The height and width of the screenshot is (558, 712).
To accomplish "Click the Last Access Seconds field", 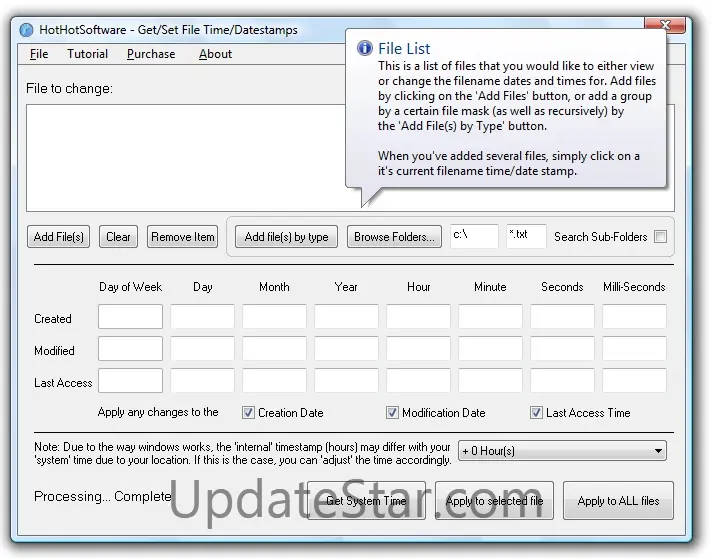I will coord(562,380).
